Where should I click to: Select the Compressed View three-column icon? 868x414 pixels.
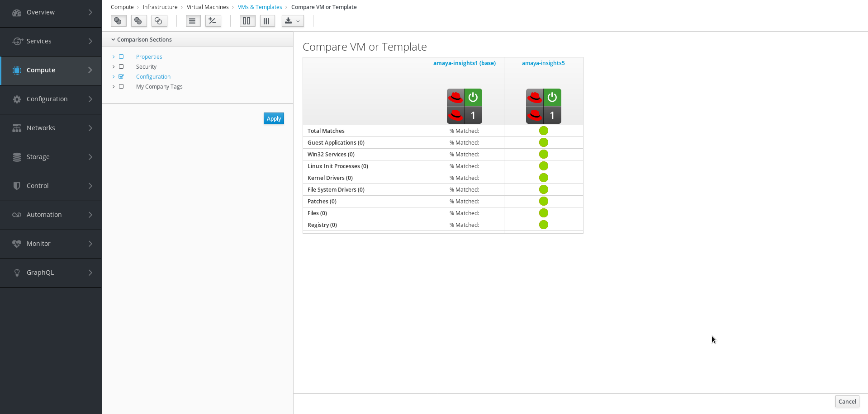267,21
